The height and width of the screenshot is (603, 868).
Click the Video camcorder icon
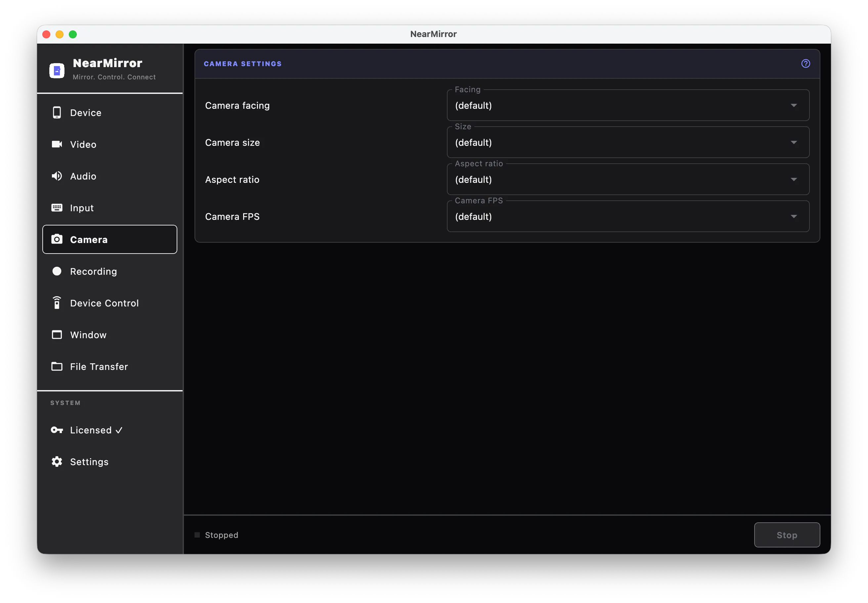point(57,144)
